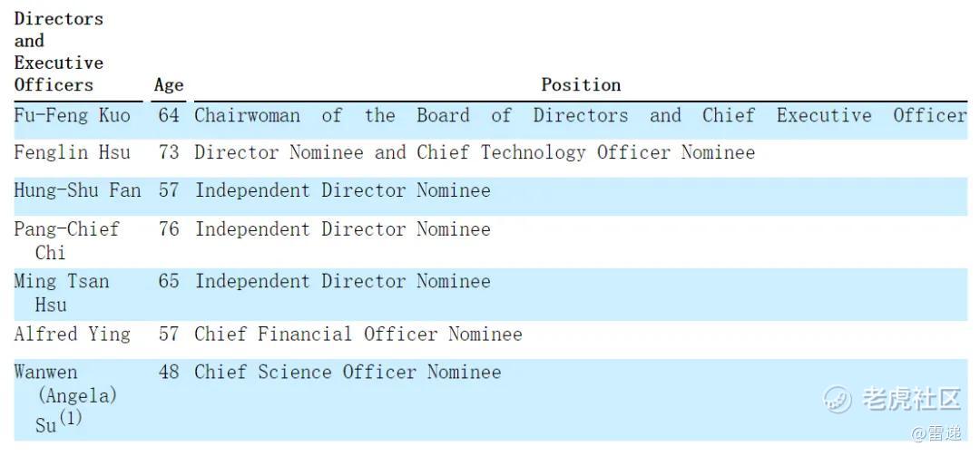Click Fenglin Hsu's age value 73
Screen dimensions: 980x456
pyautogui.click(x=169, y=152)
